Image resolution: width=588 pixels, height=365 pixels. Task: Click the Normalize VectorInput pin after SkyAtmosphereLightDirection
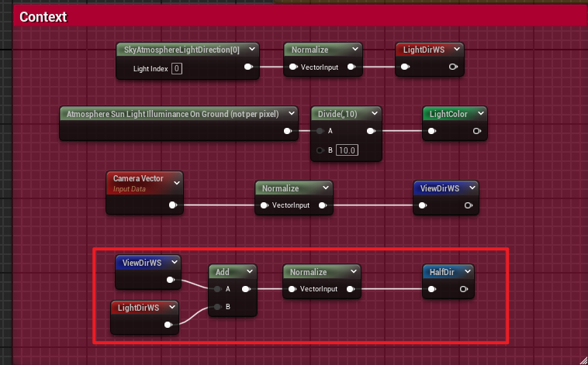[x=293, y=67]
